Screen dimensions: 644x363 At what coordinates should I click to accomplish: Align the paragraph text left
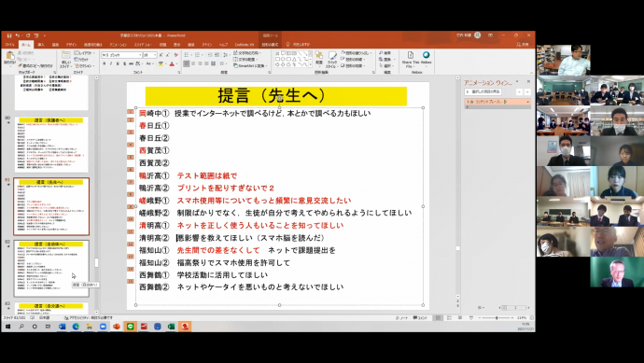(x=187, y=63)
